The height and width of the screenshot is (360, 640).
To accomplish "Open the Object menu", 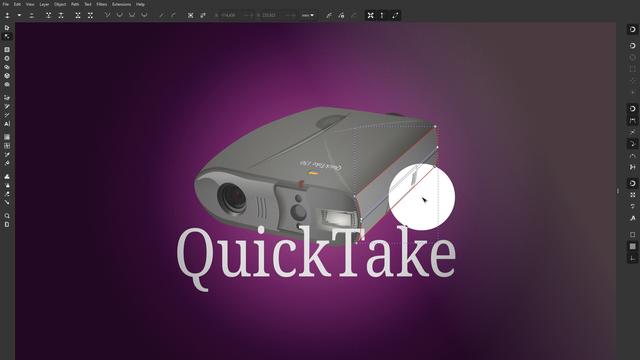I will pos(60,4).
